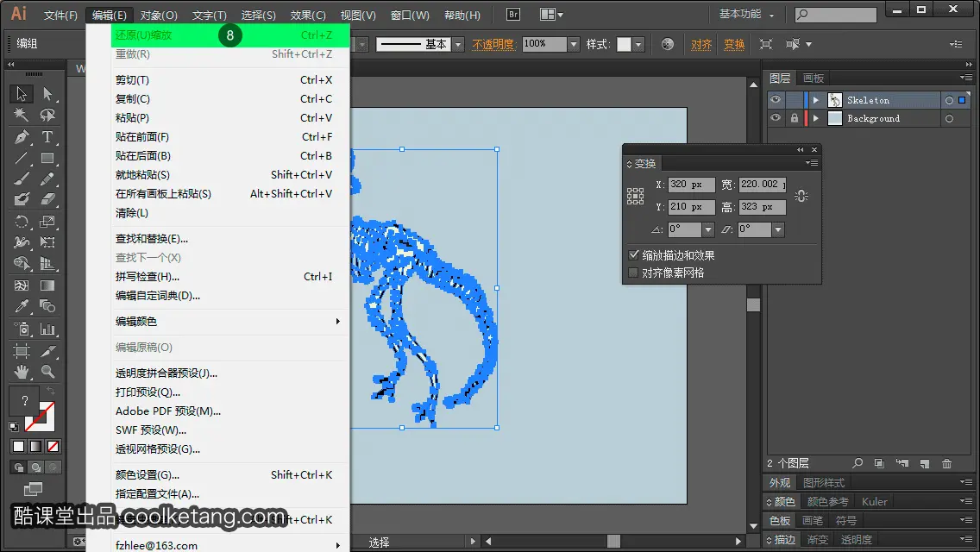Expand the Background layer triangle
The height and width of the screenshot is (552, 980).
[815, 118]
